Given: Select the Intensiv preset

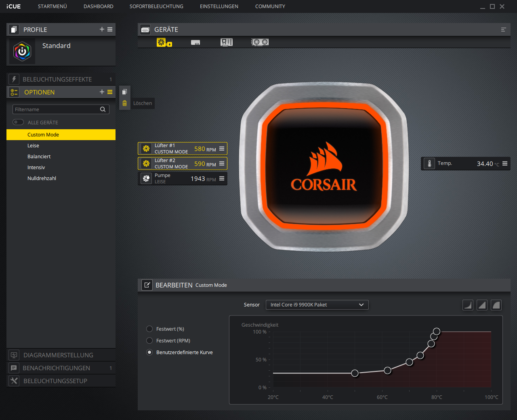Looking at the screenshot, I should 61,167.
